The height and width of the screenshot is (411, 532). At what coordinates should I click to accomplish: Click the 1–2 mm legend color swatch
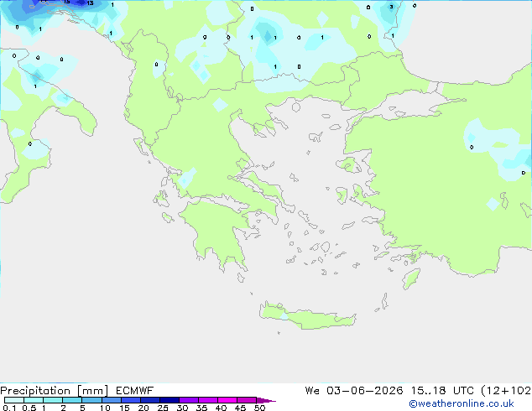tap(53, 400)
